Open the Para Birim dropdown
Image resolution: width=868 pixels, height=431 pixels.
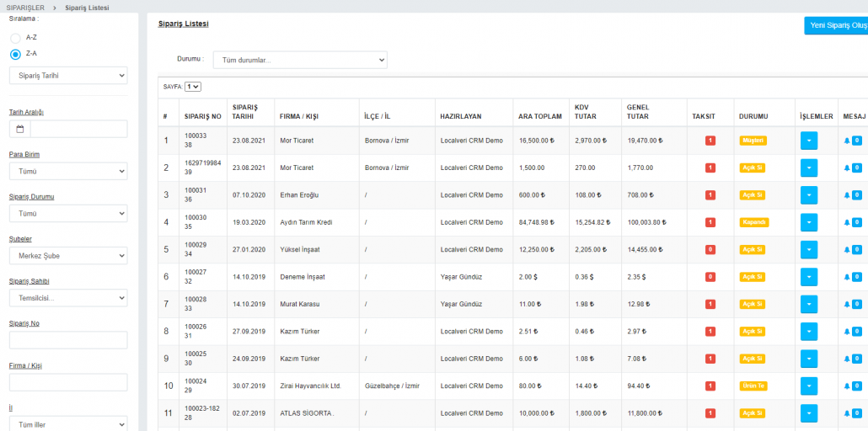(x=68, y=172)
